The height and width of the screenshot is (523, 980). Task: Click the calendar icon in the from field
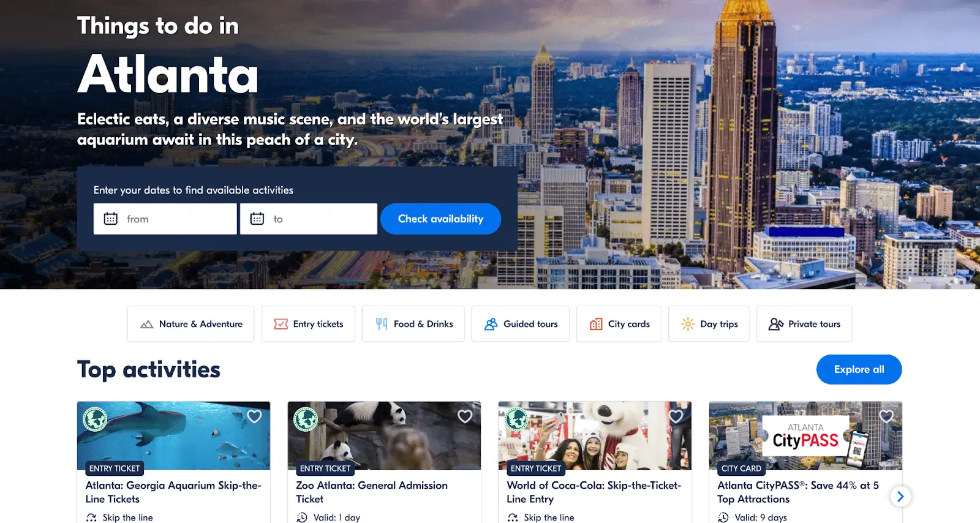pos(111,219)
